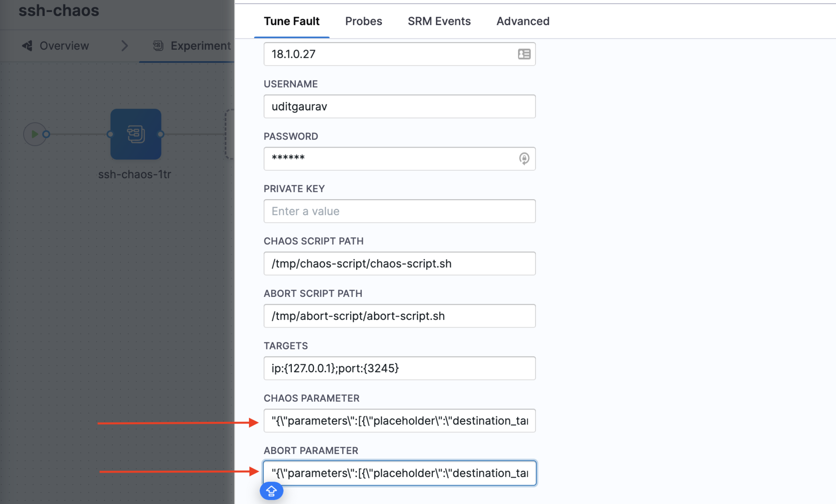
Task: Click the USERNAME field with uditgaurav
Action: [x=399, y=106]
